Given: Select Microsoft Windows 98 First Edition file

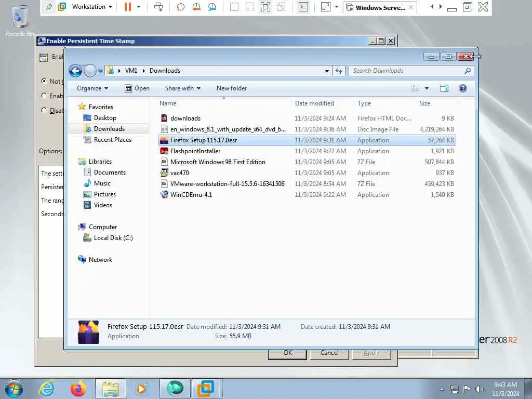Looking at the screenshot, I should [307, 162].
